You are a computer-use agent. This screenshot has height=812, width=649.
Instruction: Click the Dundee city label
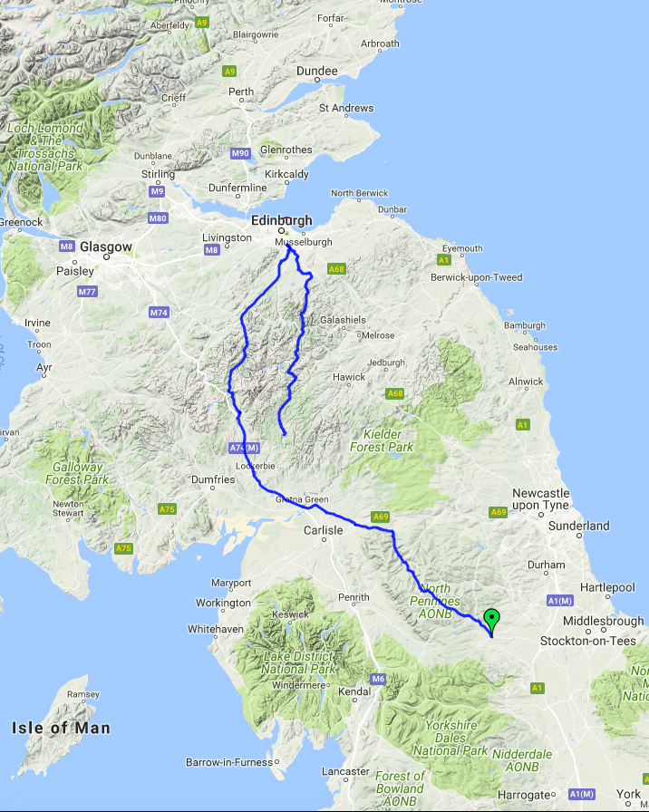pos(317,71)
